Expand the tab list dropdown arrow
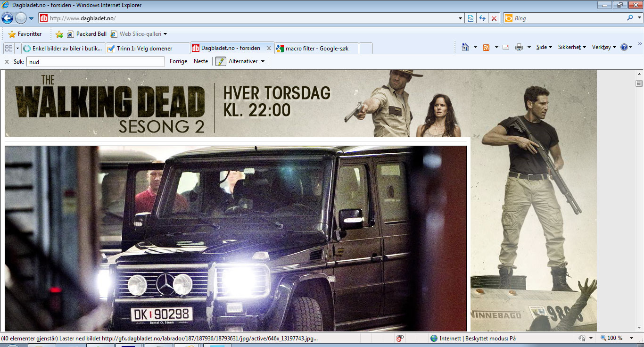 (17, 48)
